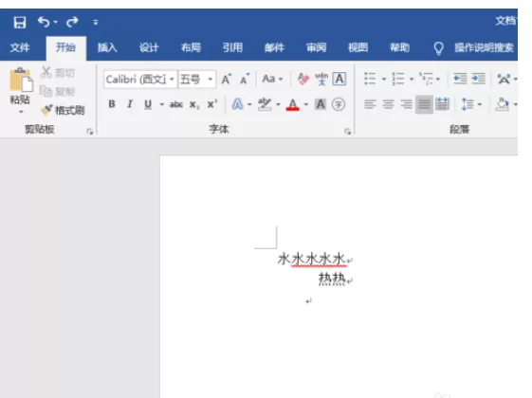Increase font size with grow font icon
532x398 pixels.
click(227, 80)
